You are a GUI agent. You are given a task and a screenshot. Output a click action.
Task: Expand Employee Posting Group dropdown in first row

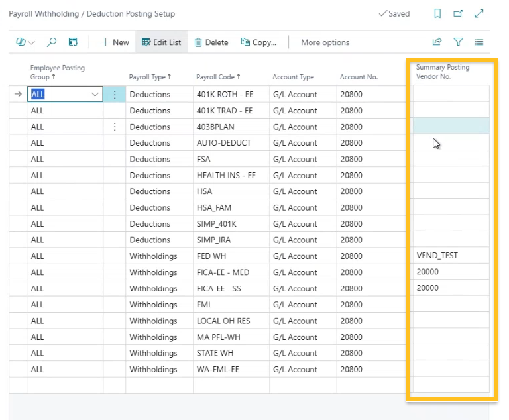[95, 95]
